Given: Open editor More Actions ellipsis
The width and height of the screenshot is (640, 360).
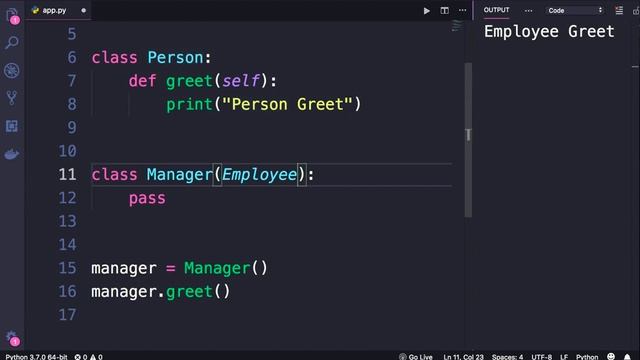Looking at the screenshot, I should [x=462, y=10].
